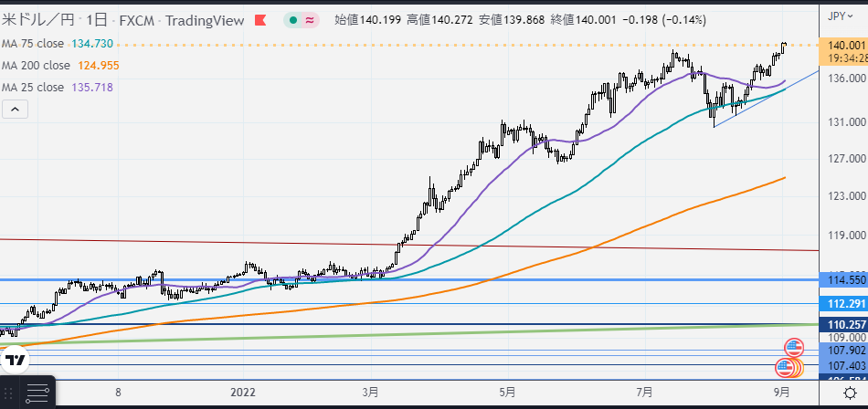868x409 pixels.
Task: Click the 134.730 MA 75 value
Action: 92,43
